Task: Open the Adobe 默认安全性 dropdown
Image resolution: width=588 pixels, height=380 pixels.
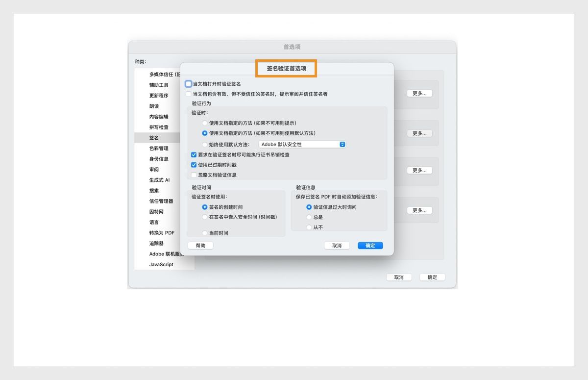Action: (x=301, y=144)
